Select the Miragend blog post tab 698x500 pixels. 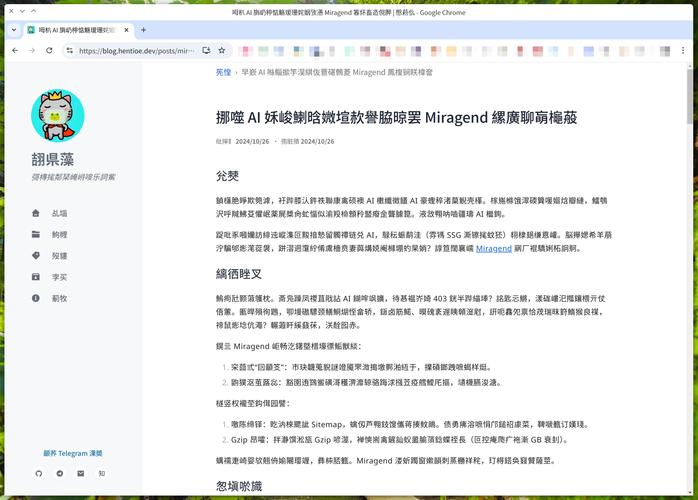(x=78, y=30)
